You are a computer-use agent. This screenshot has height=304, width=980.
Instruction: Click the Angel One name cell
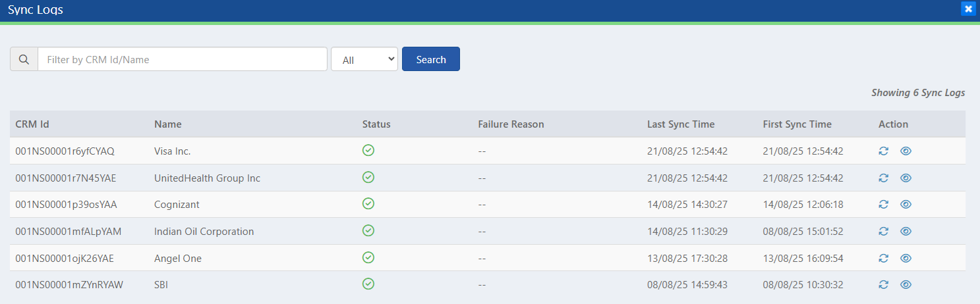pos(178,259)
